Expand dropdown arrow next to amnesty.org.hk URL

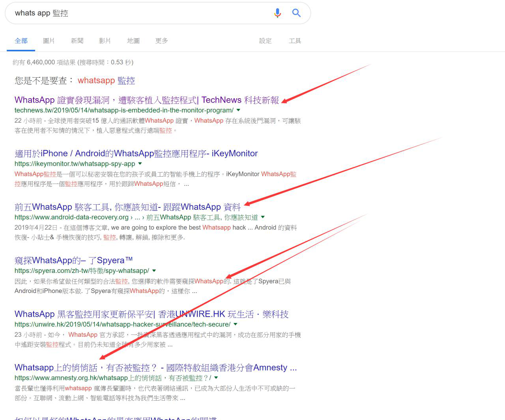[216, 378]
